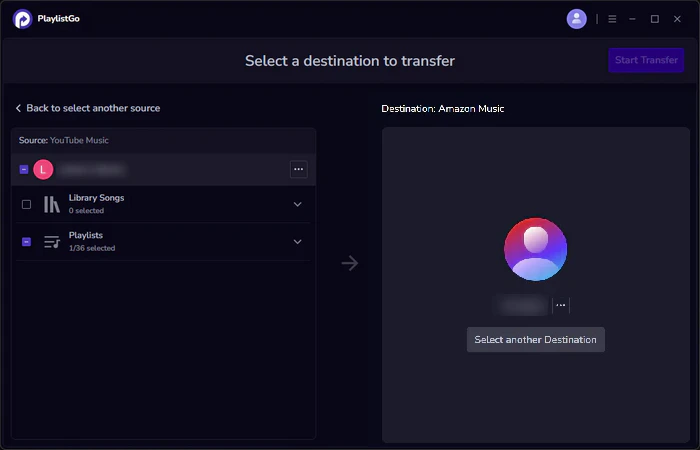The height and width of the screenshot is (450, 700).
Task: Open the destination account three-dot options
Action: (561, 305)
